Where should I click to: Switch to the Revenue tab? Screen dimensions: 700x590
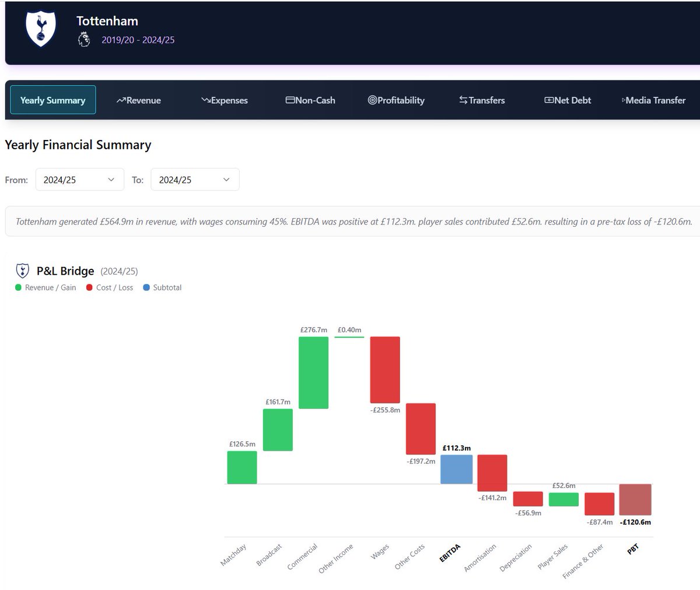pyautogui.click(x=138, y=100)
